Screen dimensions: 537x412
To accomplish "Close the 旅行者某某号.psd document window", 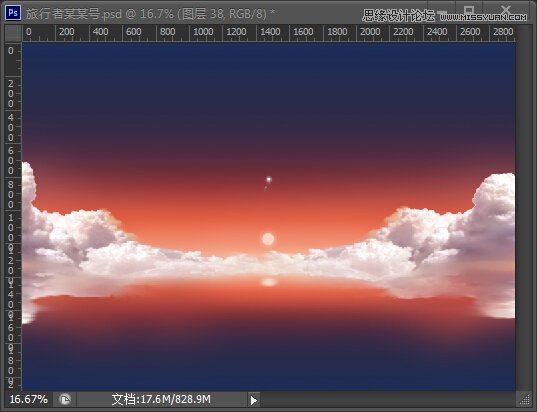I will pos(506,10).
